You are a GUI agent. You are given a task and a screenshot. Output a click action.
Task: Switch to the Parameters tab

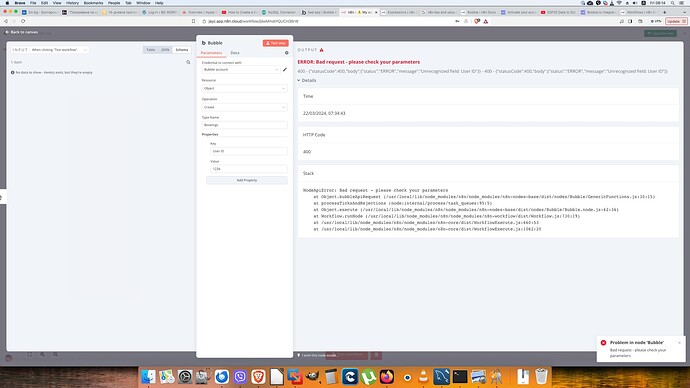(211, 53)
